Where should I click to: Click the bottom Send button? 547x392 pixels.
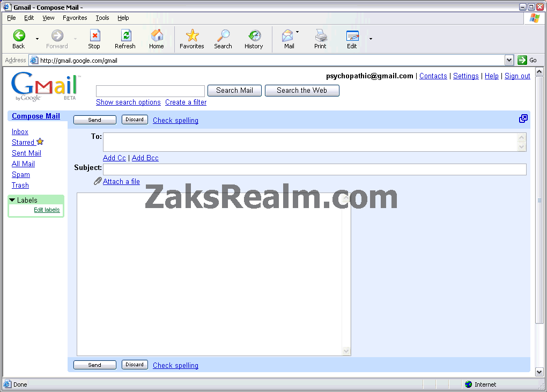coord(94,365)
